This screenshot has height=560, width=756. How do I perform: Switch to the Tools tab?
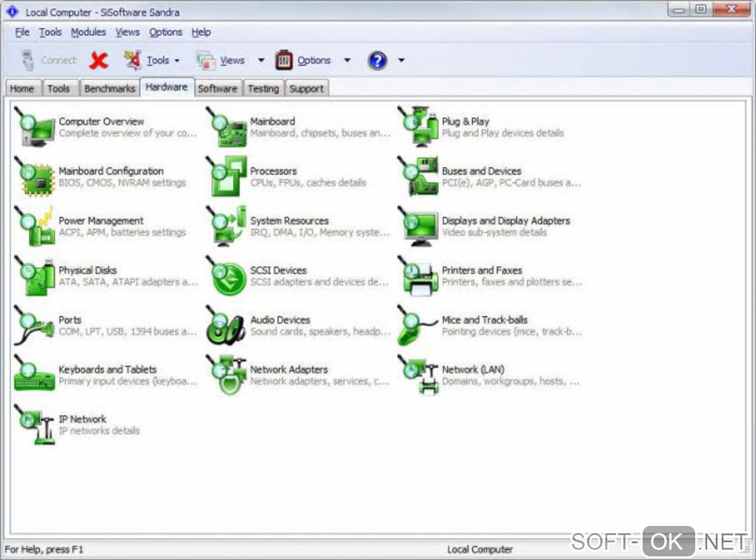[59, 89]
